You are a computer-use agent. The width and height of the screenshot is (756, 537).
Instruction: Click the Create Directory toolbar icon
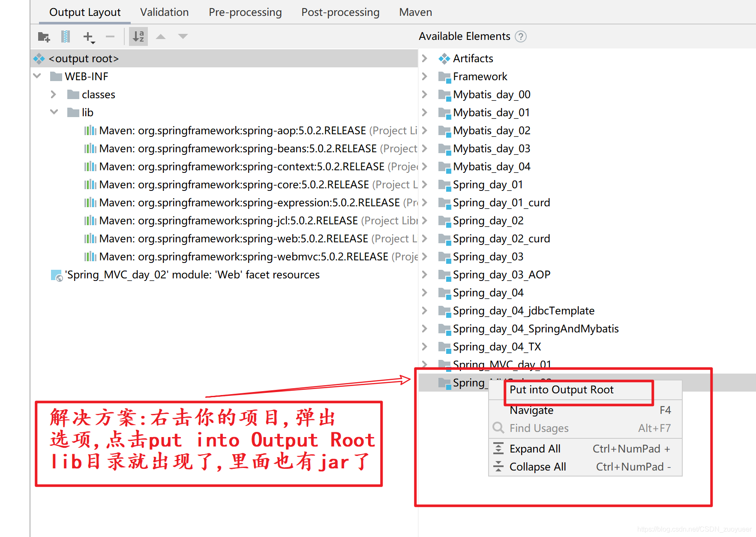pos(44,37)
